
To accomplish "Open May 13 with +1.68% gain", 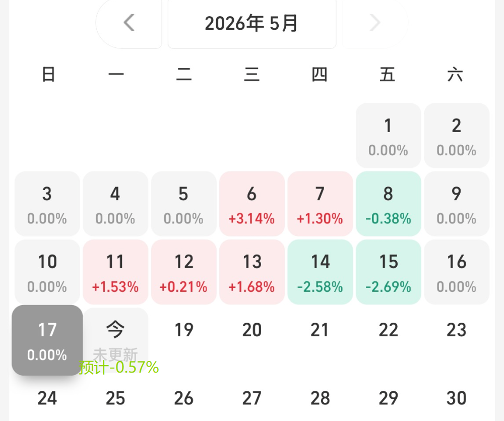I will pyautogui.click(x=252, y=272).
